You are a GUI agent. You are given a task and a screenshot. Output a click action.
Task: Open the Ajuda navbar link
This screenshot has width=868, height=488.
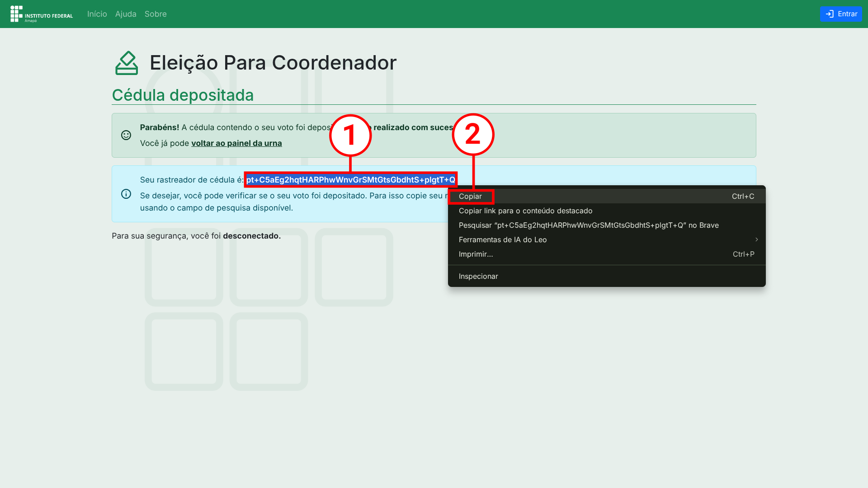coord(126,14)
